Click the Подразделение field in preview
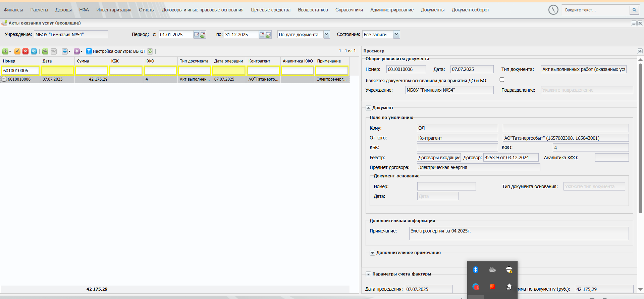This screenshot has width=644, height=299. (x=587, y=90)
